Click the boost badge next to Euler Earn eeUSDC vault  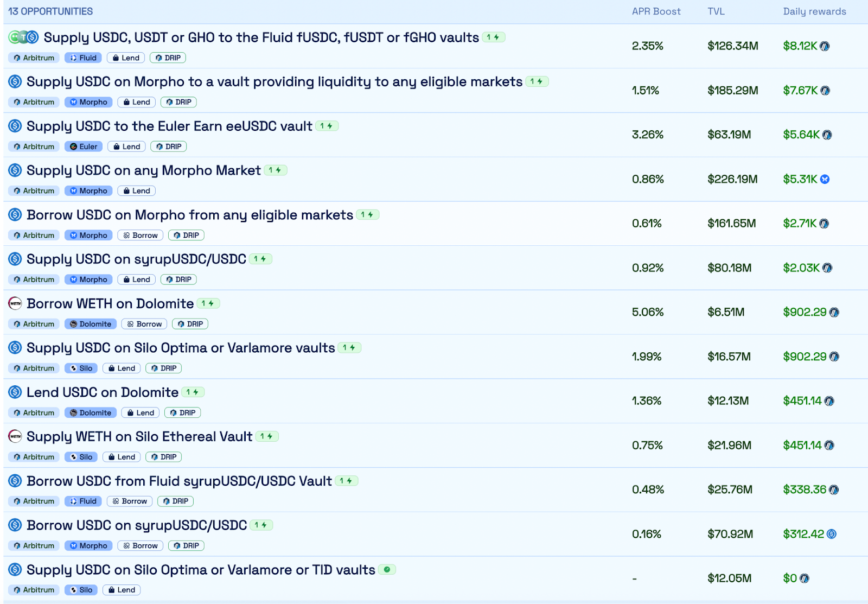tap(327, 126)
